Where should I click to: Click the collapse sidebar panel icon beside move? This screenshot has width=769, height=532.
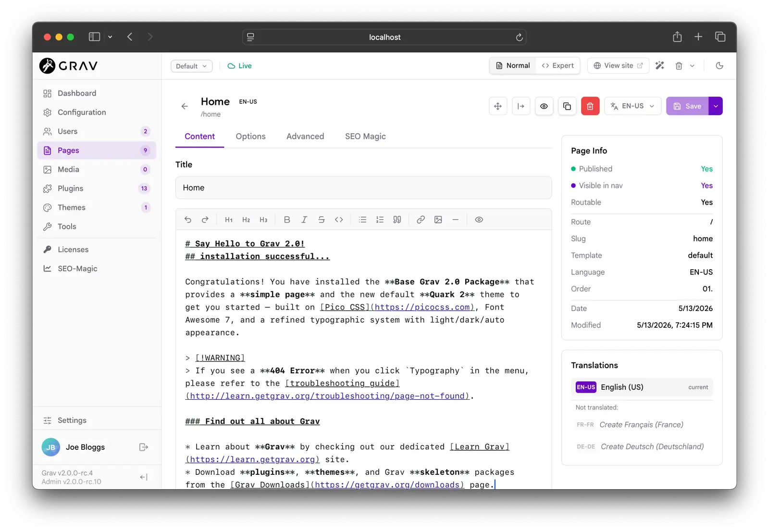point(521,106)
